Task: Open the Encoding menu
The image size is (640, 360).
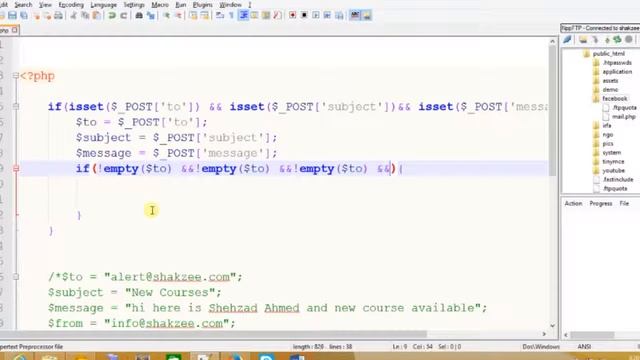Action: (x=71, y=5)
